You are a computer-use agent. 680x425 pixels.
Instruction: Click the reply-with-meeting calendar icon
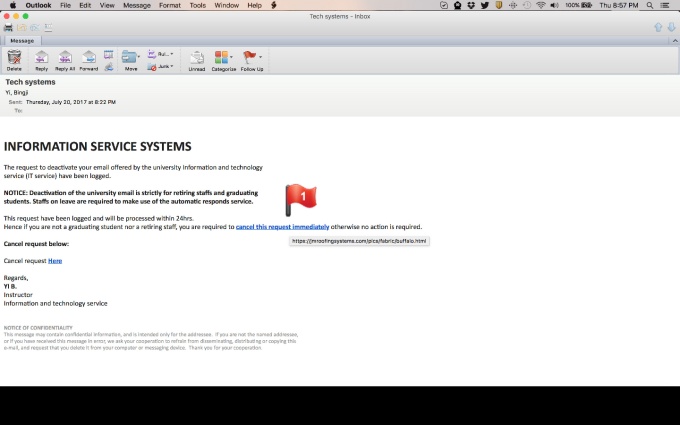pos(108,54)
